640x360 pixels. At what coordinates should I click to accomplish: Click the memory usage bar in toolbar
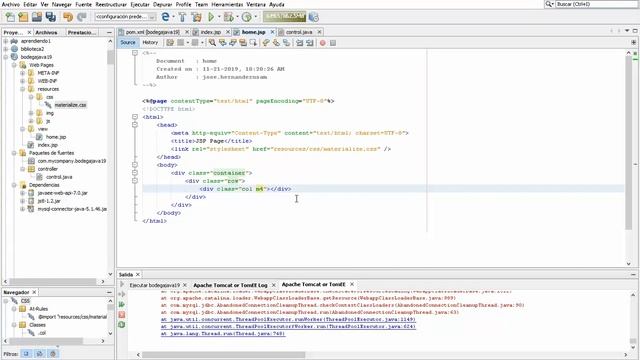(x=284, y=17)
